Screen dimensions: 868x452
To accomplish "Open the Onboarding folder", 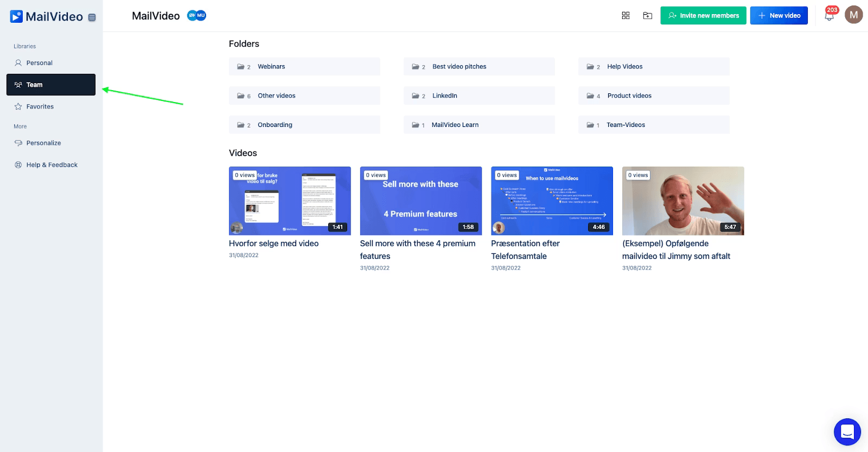I will pos(304,125).
